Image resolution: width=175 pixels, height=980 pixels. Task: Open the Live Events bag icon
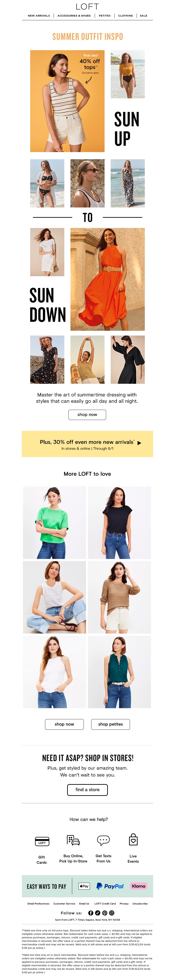tap(133, 840)
